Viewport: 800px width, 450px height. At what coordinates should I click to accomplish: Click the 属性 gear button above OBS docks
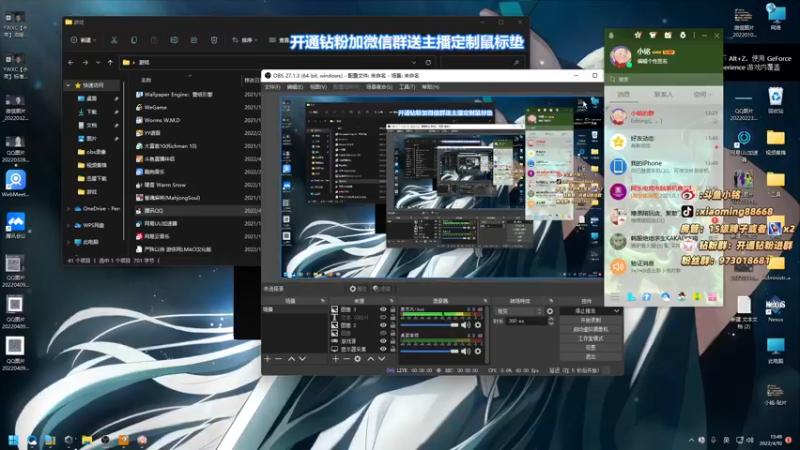coord(357,289)
